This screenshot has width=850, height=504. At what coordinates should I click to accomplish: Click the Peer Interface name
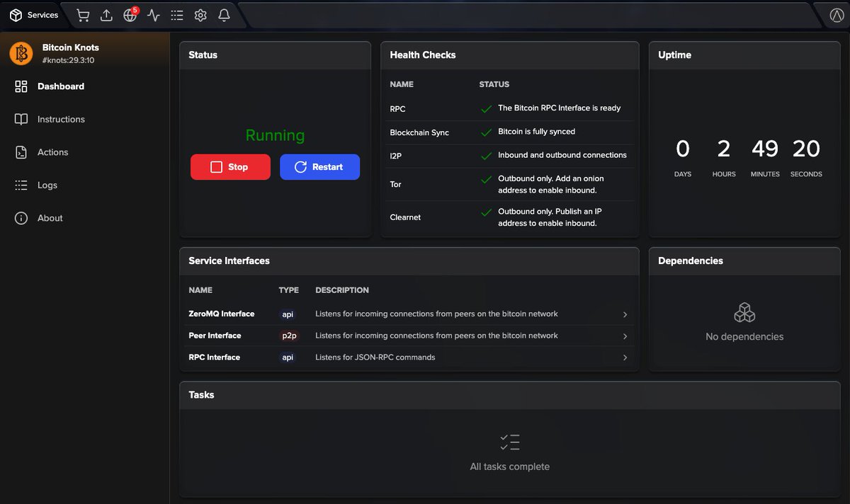point(215,336)
